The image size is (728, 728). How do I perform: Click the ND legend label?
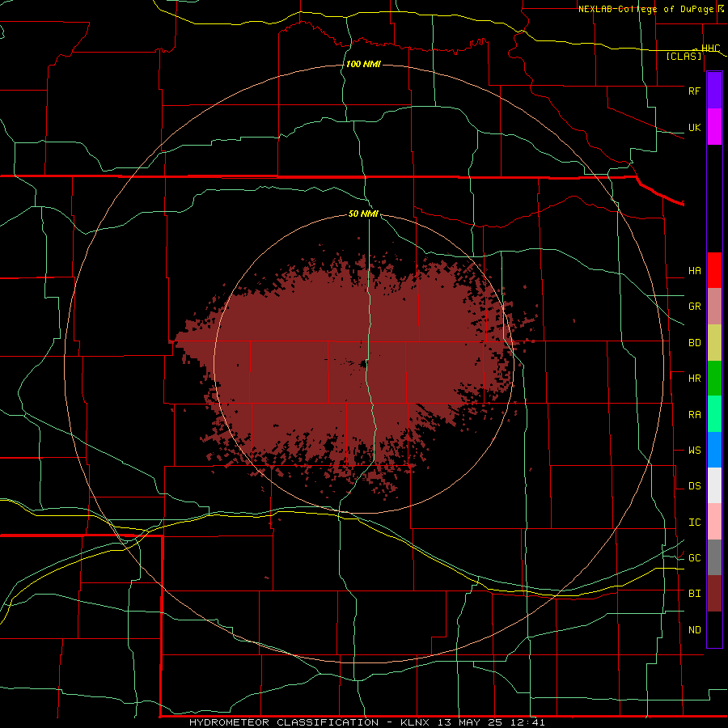[694, 630]
